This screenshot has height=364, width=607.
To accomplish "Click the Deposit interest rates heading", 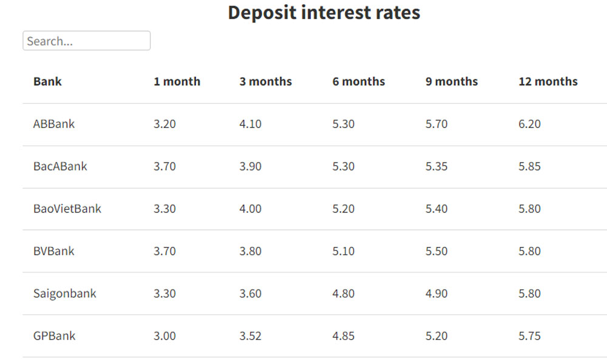I will pyautogui.click(x=324, y=12).
